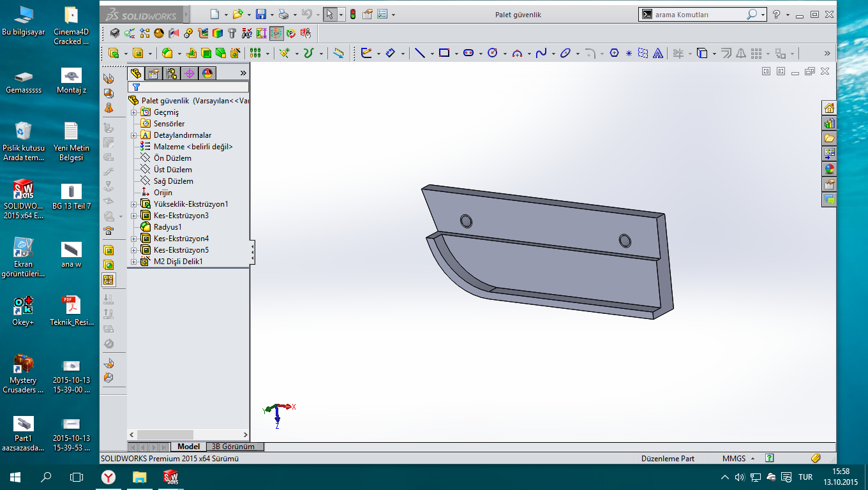Expand the Yükseklik-Ekstrüzyon1 feature
This screenshot has height=490, width=868.
(x=134, y=204)
